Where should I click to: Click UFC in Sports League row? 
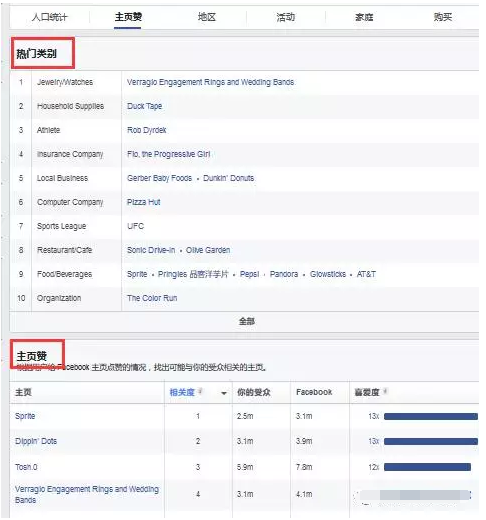[135, 226]
